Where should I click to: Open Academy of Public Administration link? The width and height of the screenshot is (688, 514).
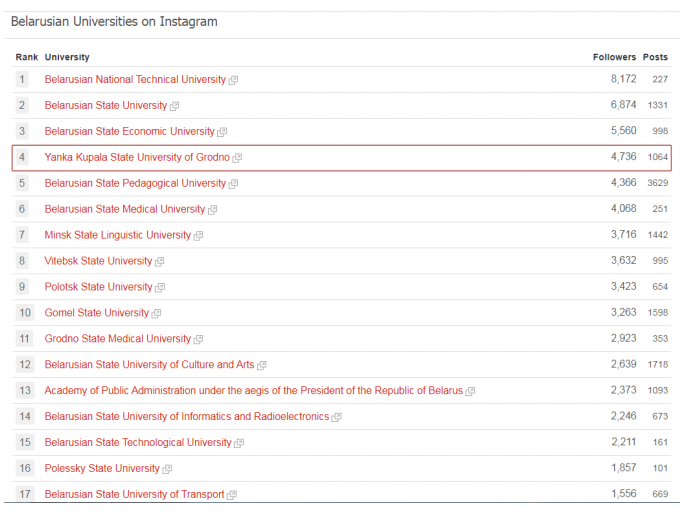coord(254,390)
